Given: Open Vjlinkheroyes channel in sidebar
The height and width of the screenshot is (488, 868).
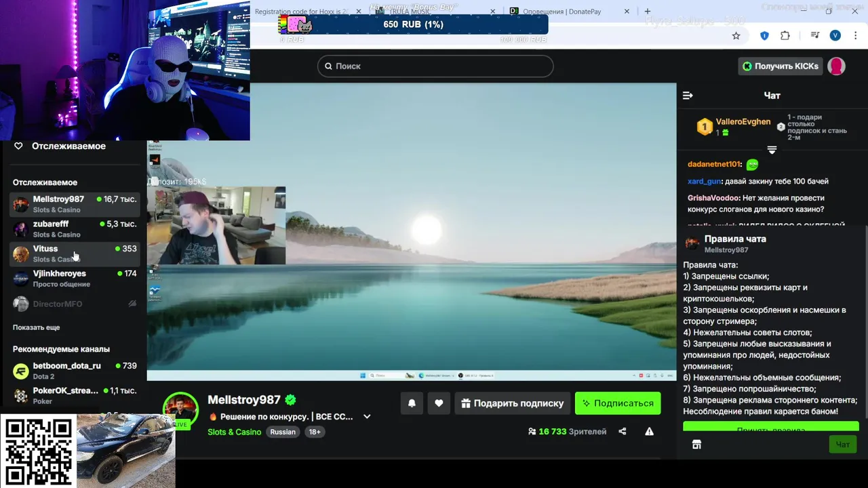Looking at the screenshot, I should pos(75,279).
